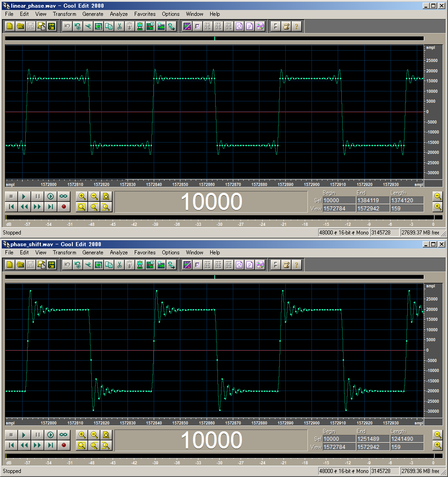Click floppy Save icon in linear_phase.wav window
The image size is (448, 477).
pos(31,26)
